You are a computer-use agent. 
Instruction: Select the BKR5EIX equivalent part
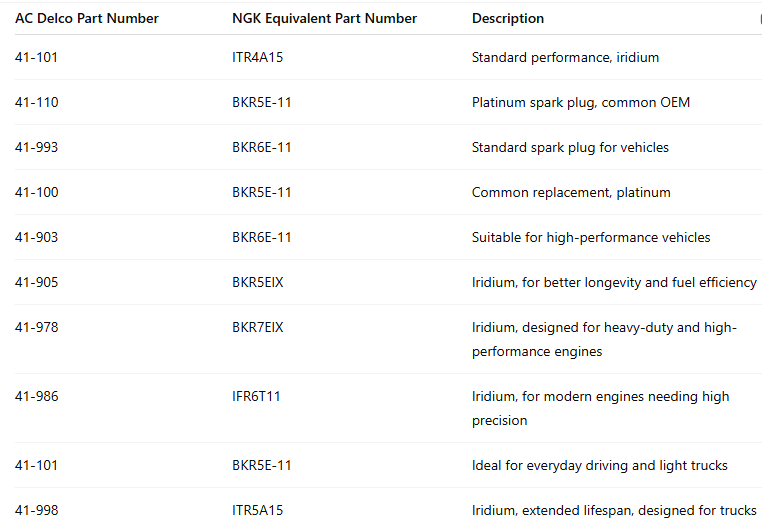(x=258, y=282)
